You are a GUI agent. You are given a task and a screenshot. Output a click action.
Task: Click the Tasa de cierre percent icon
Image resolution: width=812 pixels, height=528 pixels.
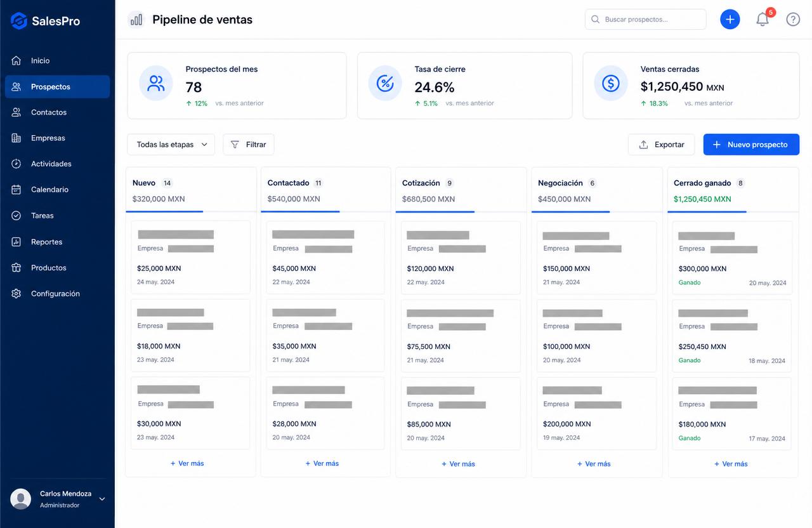pyautogui.click(x=385, y=83)
